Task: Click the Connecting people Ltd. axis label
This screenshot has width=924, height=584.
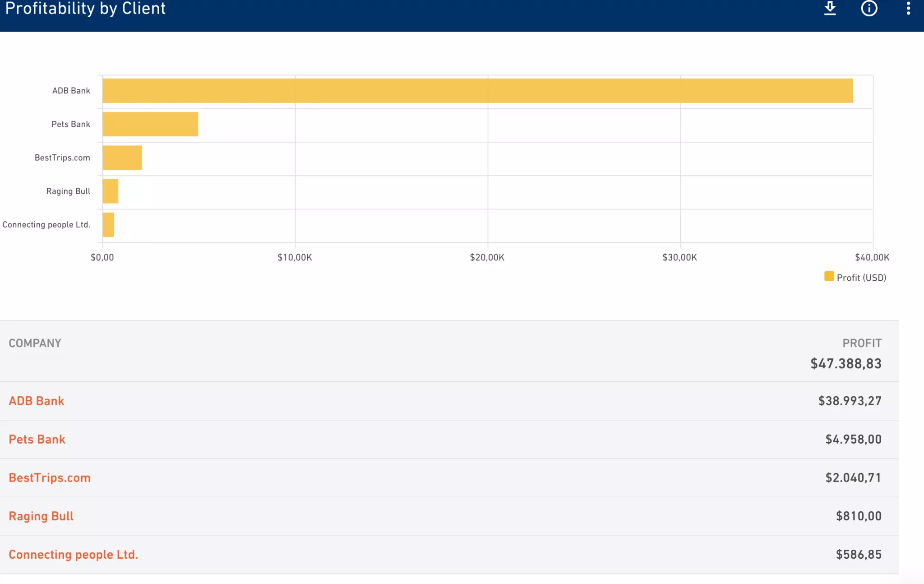Action: 46,224
